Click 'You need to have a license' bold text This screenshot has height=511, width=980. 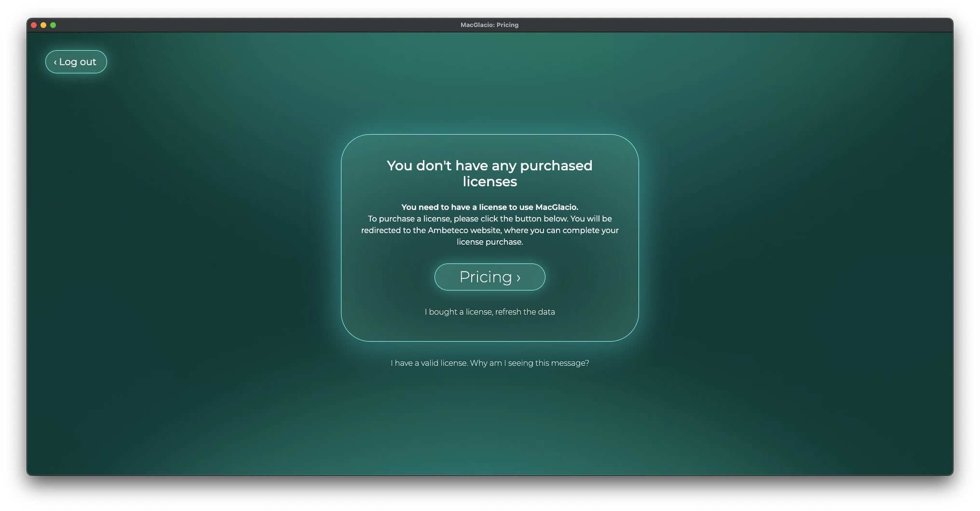click(490, 207)
